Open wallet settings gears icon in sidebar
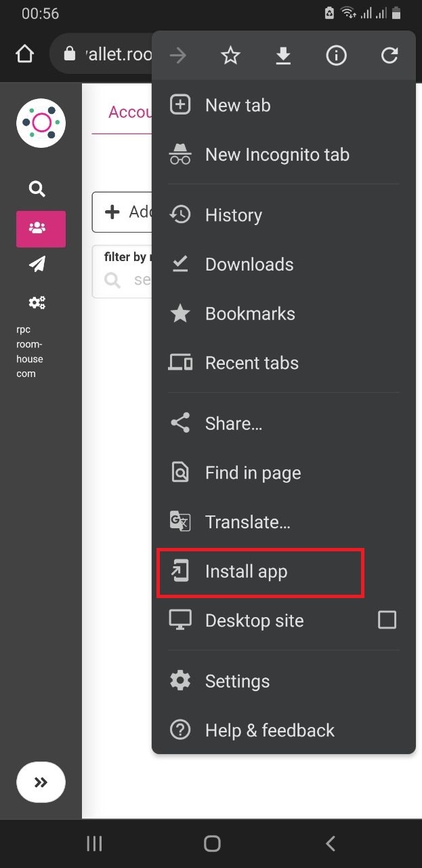This screenshot has width=422, height=868. (37, 302)
